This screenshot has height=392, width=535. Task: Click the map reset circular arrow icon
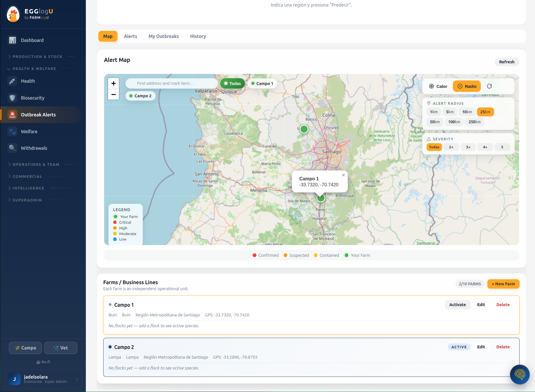pos(489,86)
